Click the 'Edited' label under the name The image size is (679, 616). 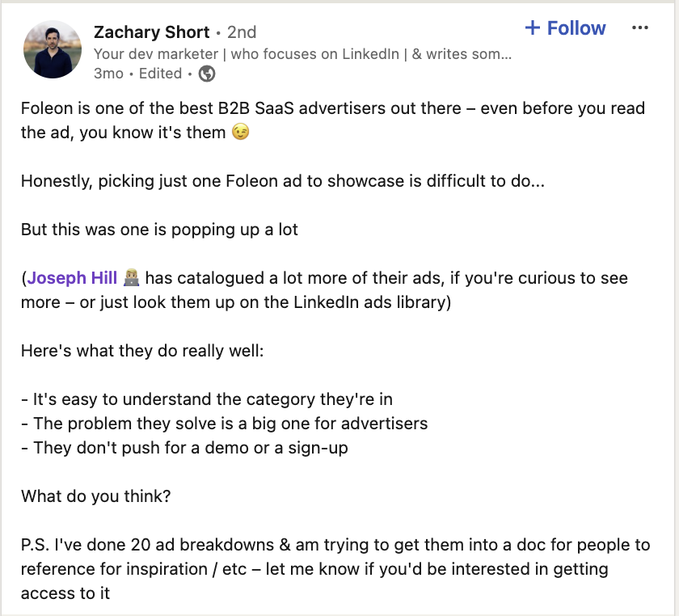tap(160, 74)
